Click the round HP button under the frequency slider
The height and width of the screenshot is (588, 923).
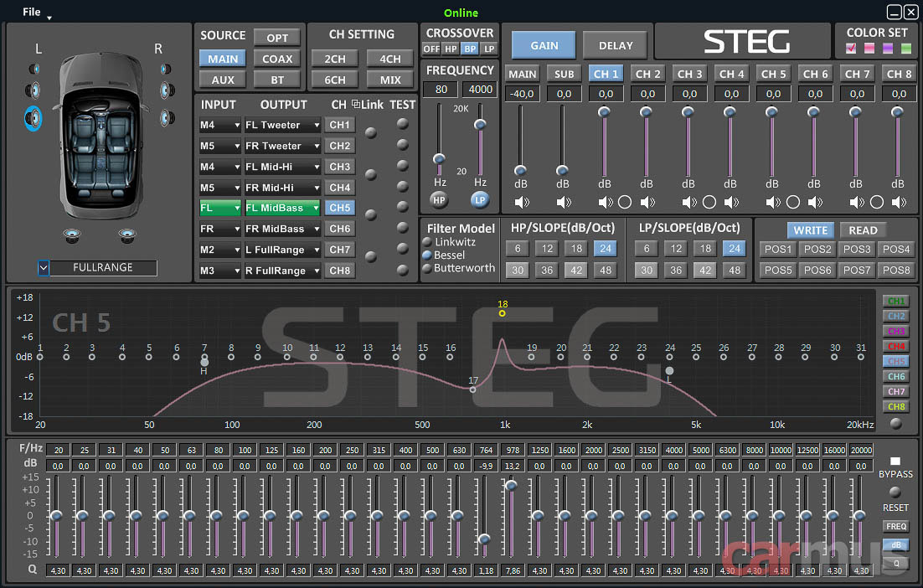(439, 200)
